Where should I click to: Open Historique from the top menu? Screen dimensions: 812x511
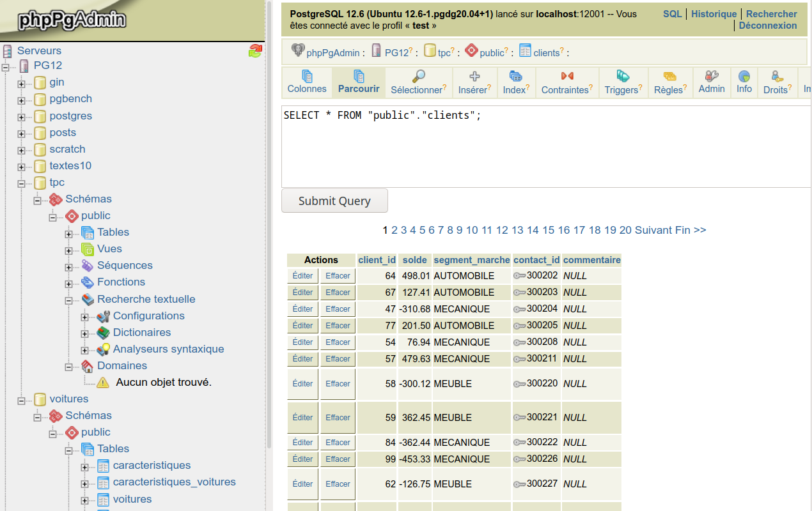click(x=714, y=14)
